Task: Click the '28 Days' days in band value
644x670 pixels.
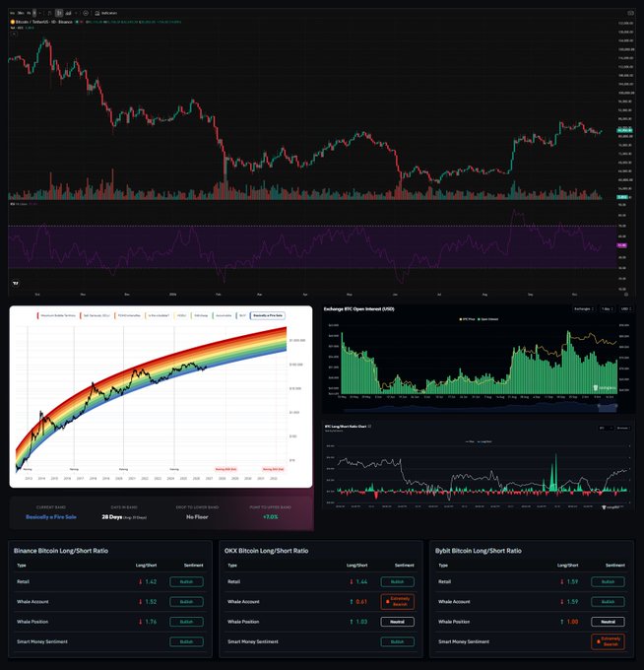Action: [x=111, y=517]
